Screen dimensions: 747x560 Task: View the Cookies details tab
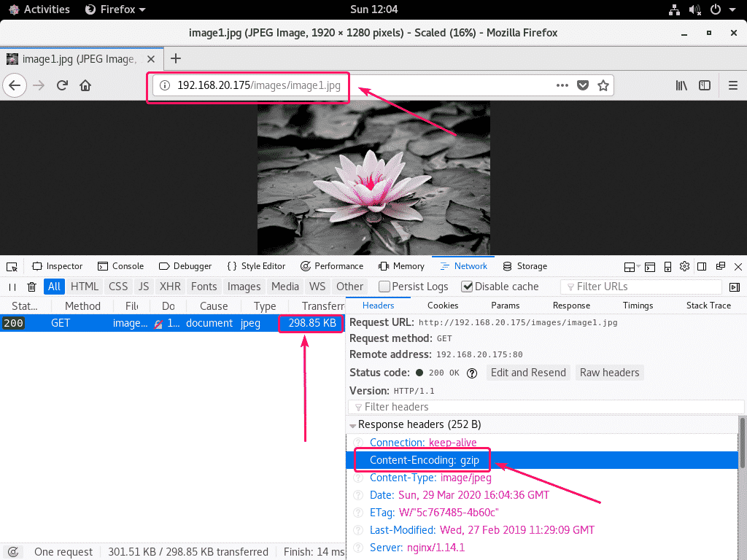(x=443, y=306)
